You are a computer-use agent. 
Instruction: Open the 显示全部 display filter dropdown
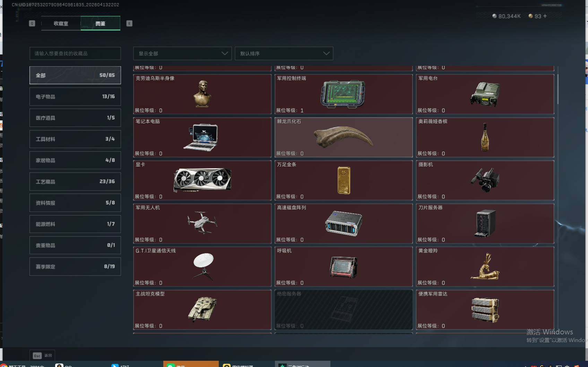point(182,53)
